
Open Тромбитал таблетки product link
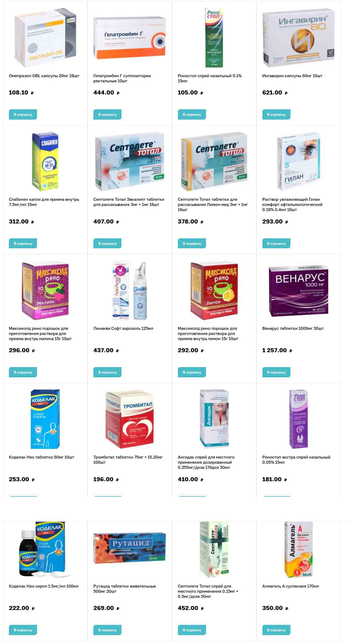128,460
